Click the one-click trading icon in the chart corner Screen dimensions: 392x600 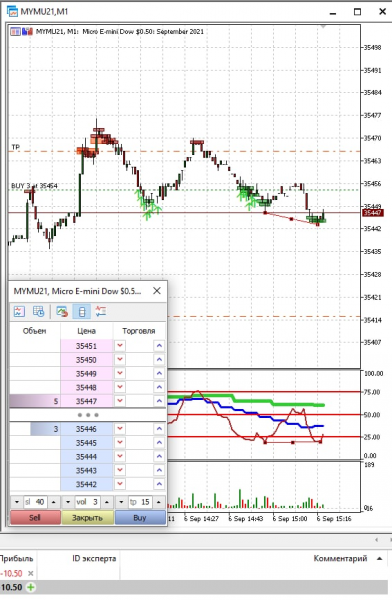coord(15,32)
